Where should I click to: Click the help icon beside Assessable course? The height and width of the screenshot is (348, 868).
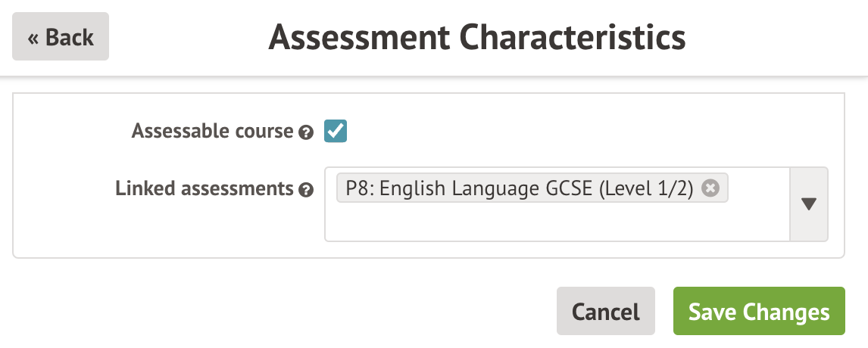pos(305,132)
